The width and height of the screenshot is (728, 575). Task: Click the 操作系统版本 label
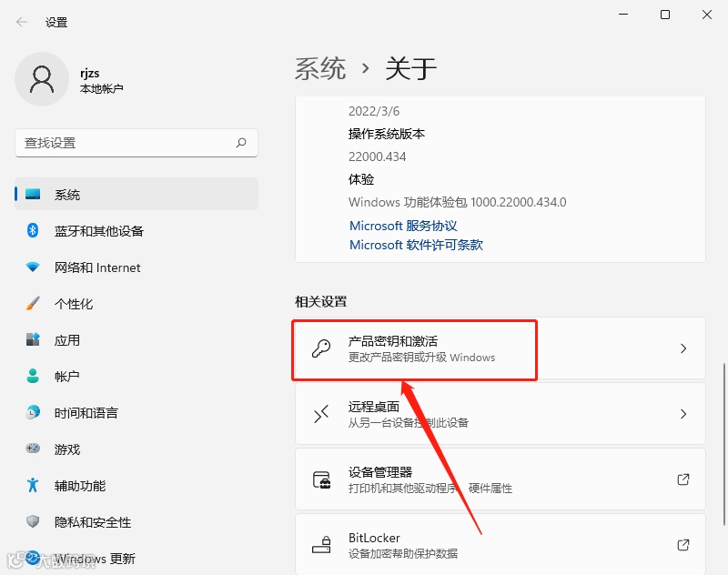[x=387, y=134]
